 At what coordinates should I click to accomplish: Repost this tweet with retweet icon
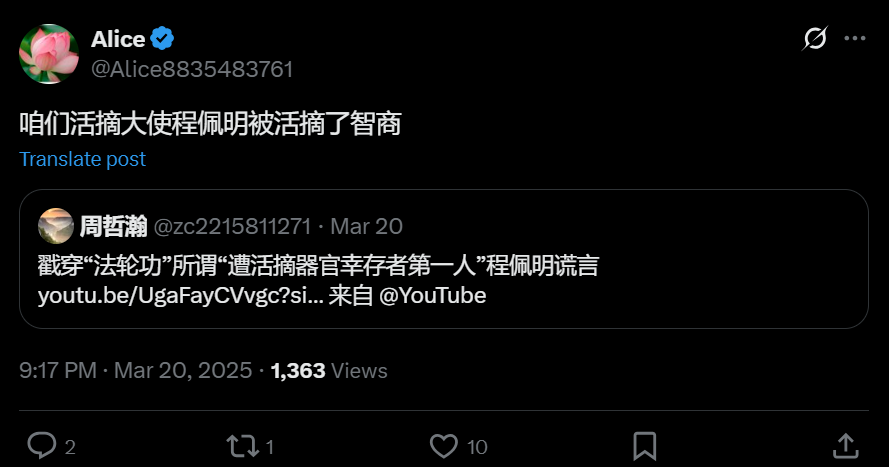243,446
